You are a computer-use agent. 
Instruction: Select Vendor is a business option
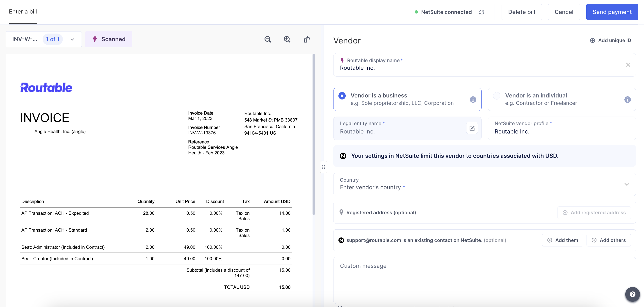[x=407, y=99]
